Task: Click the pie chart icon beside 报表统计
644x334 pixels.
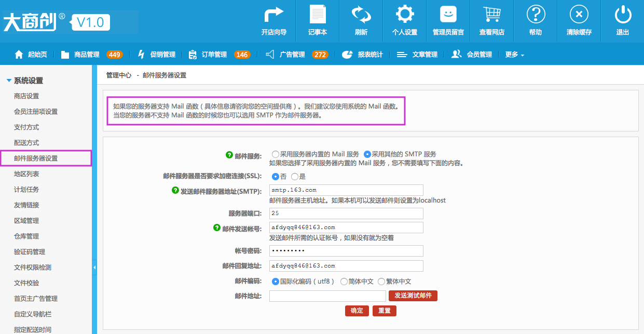Action: click(x=348, y=54)
